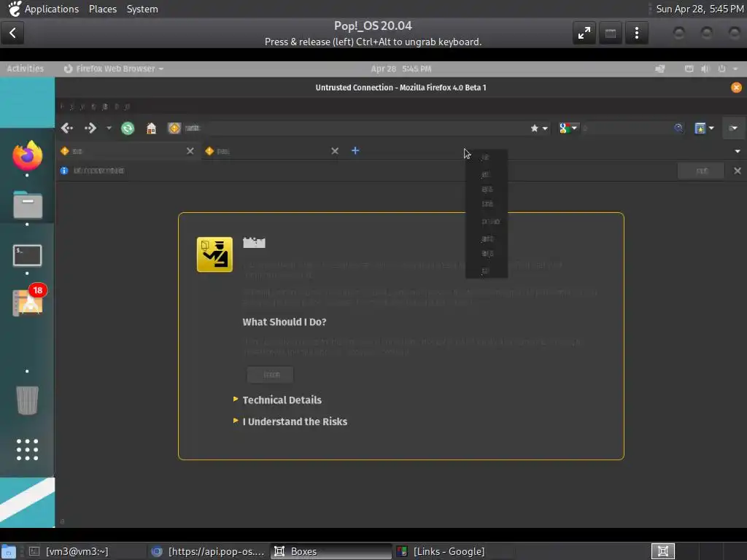Open the bookmarks menu button

tap(704, 128)
